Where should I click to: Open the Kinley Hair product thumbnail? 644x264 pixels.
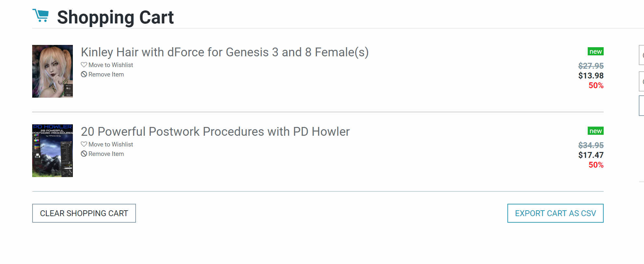coord(52,71)
